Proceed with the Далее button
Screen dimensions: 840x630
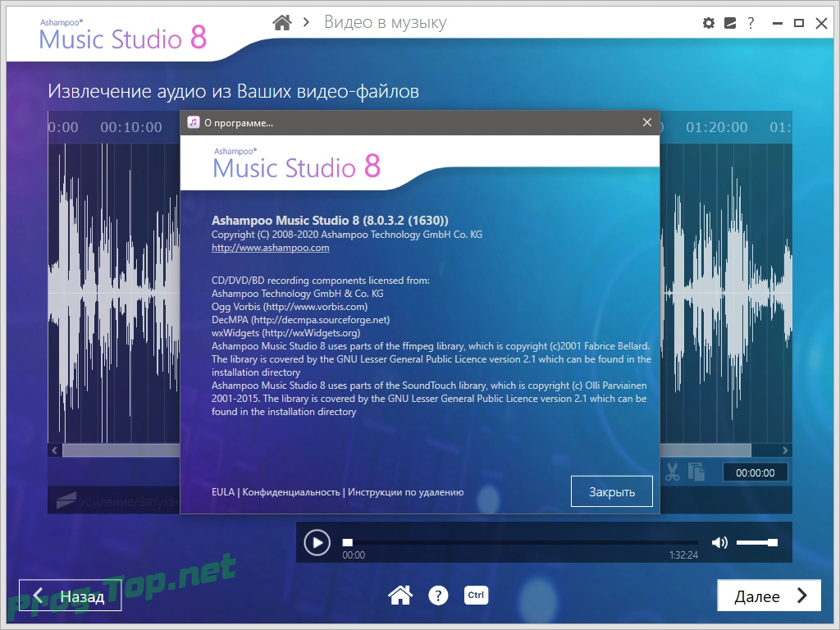coord(769,596)
